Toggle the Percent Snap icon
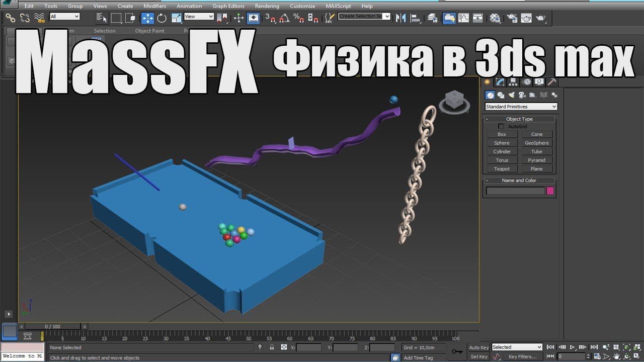Screen dimensions: 644x362 (x=298, y=18)
